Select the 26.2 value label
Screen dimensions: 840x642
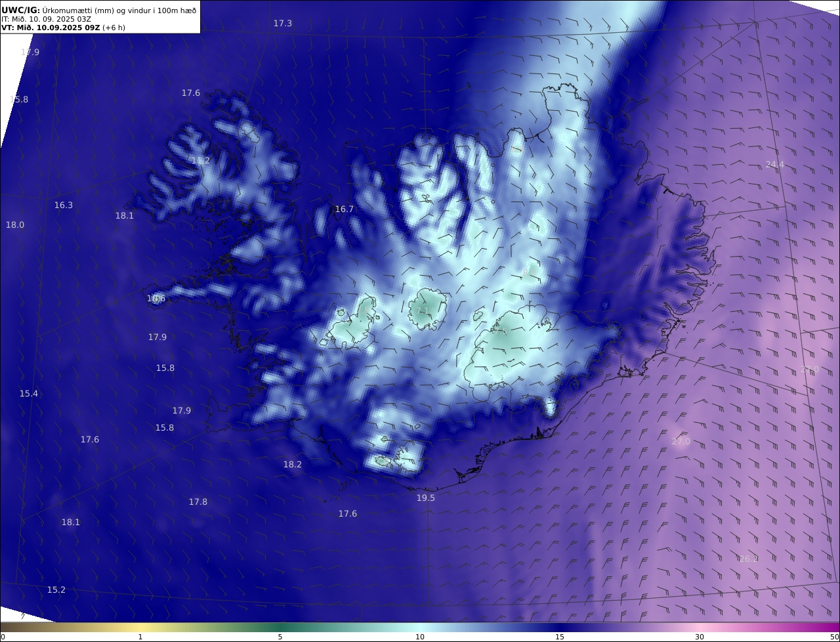point(748,559)
